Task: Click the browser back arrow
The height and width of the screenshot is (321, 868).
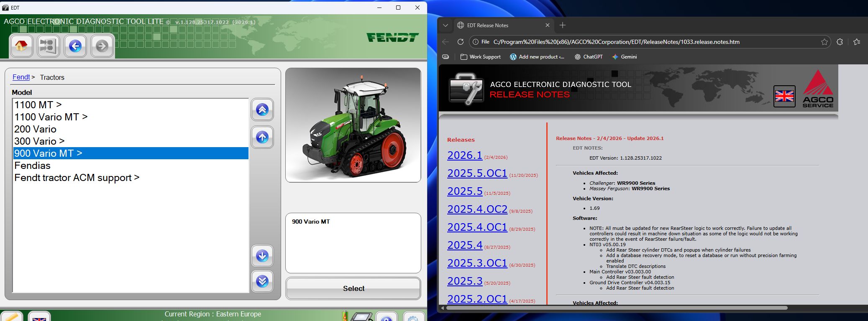Action: 446,42
